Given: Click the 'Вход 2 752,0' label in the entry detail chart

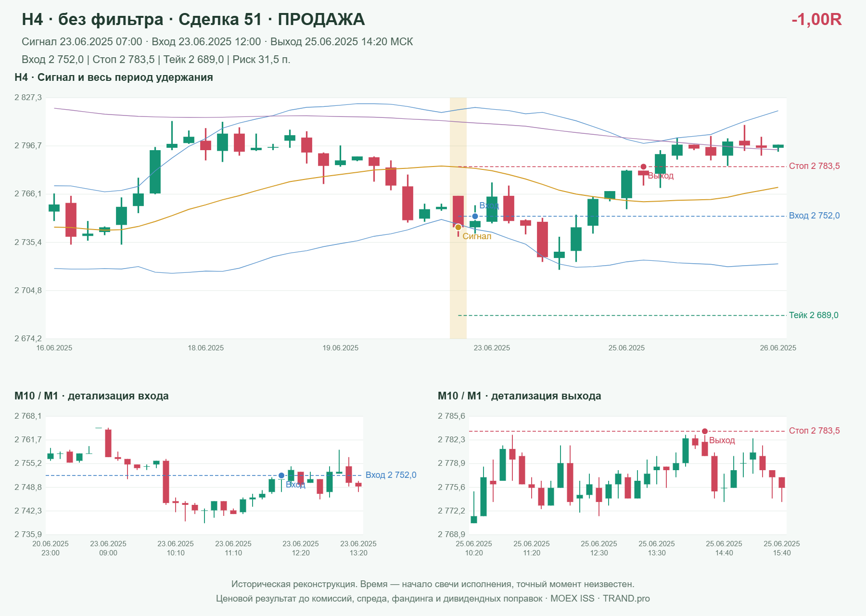Looking at the screenshot, I should click(391, 475).
